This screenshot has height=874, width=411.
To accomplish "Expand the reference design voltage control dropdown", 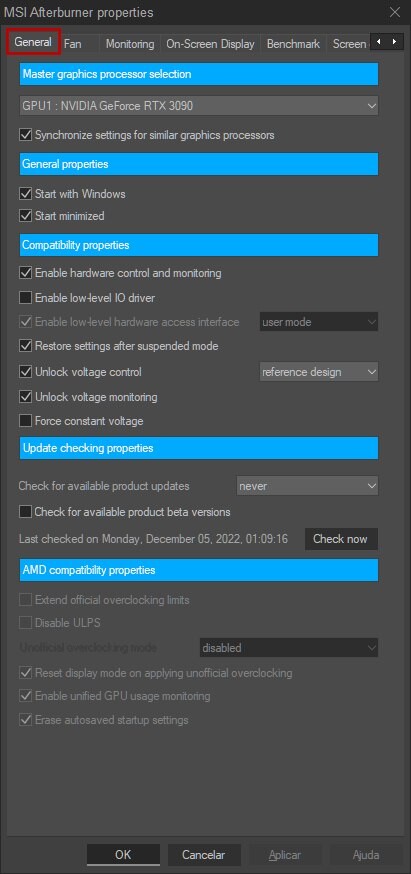I will [x=319, y=372].
